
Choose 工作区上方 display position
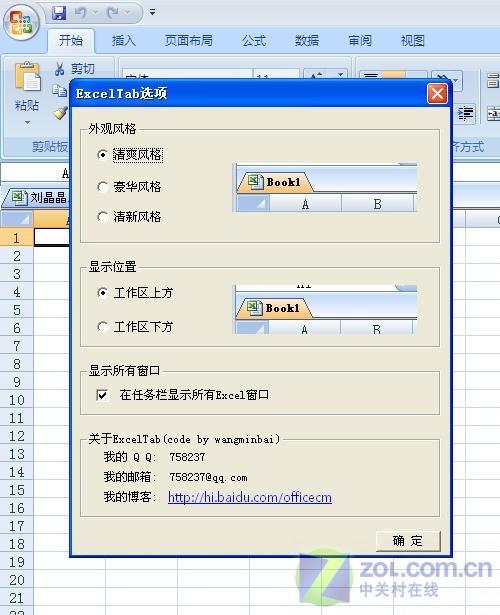tap(102, 293)
